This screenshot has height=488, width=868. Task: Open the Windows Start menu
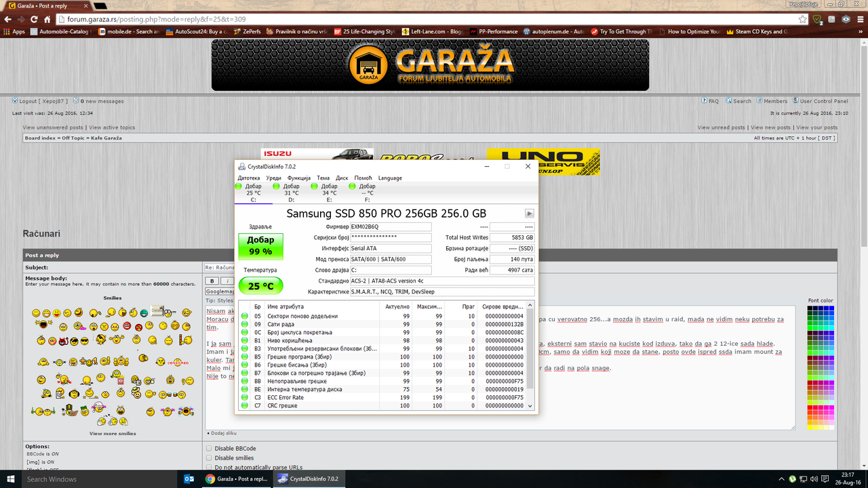[x=10, y=479]
